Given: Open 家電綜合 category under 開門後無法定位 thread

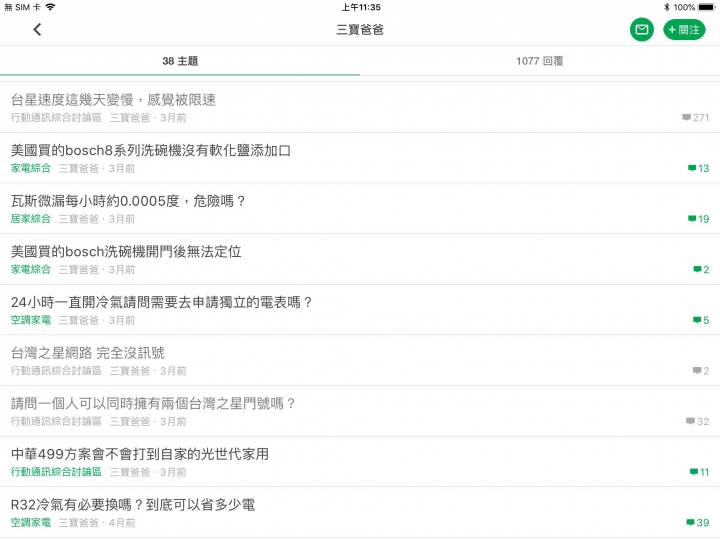Looking at the screenshot, I should [31, 270].
